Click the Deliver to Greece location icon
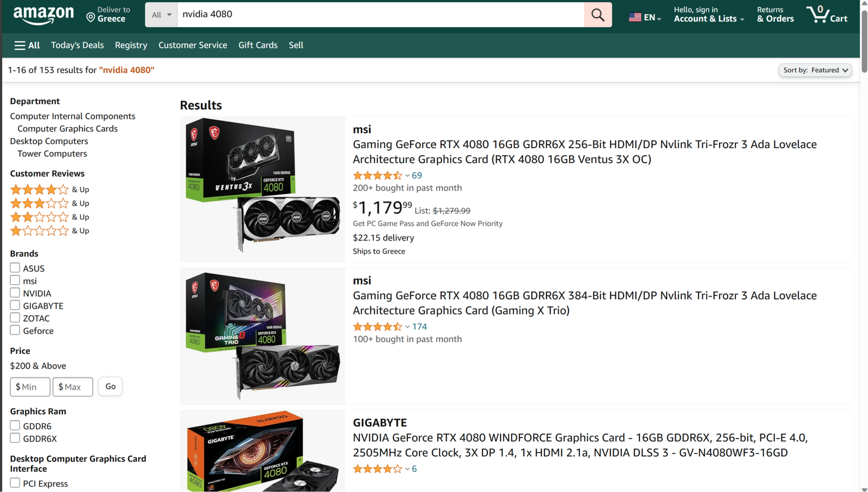Image resolution: width=868 pixels, height=492 pixels. coord(91,17)
